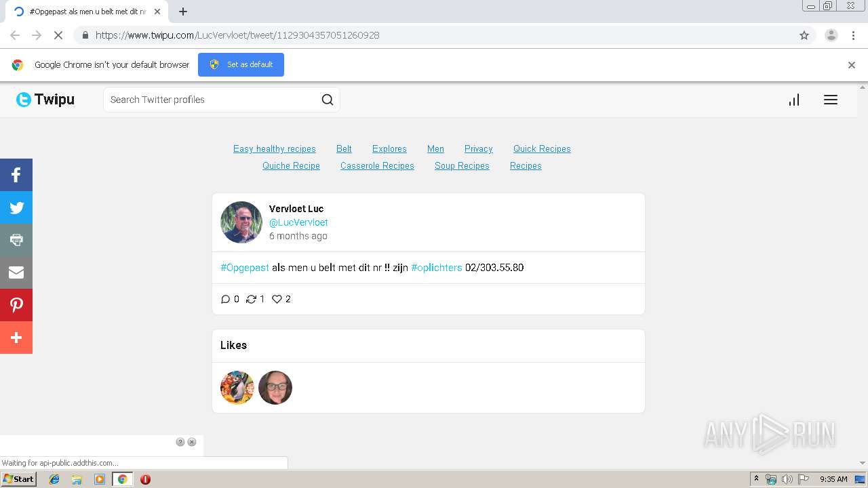Open the statistics bar chart icon
The width and height of the screenshot is (868, 488).
(794, 100)
